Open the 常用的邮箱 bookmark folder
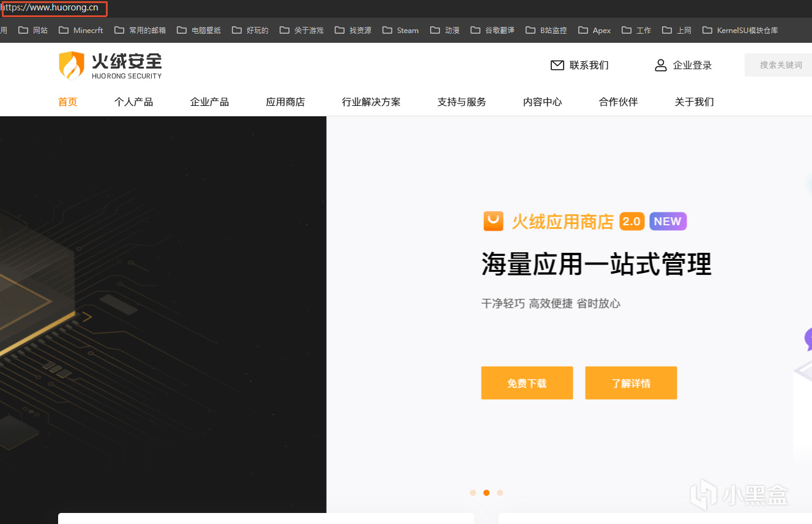Image resolution: width=812 pixels, height=524 pixels. [x=140, y=30]
